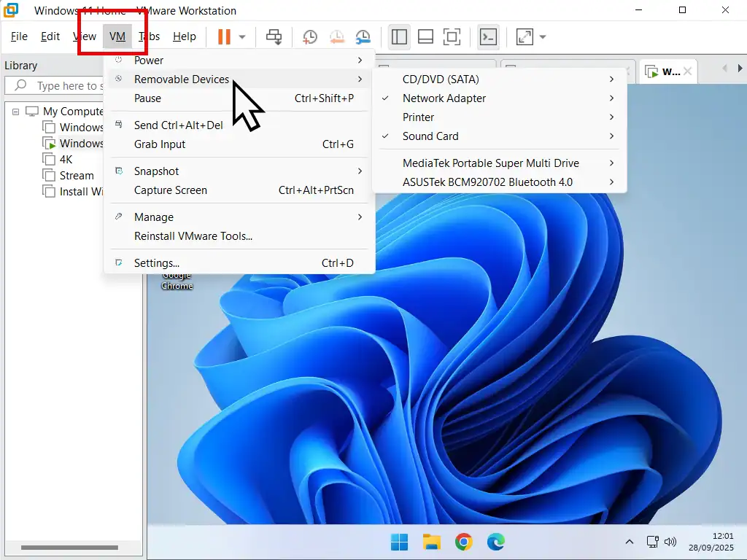The image size is (747, 560).
Task: Click the Settings menu entry icon
Action: pos(119,262)
